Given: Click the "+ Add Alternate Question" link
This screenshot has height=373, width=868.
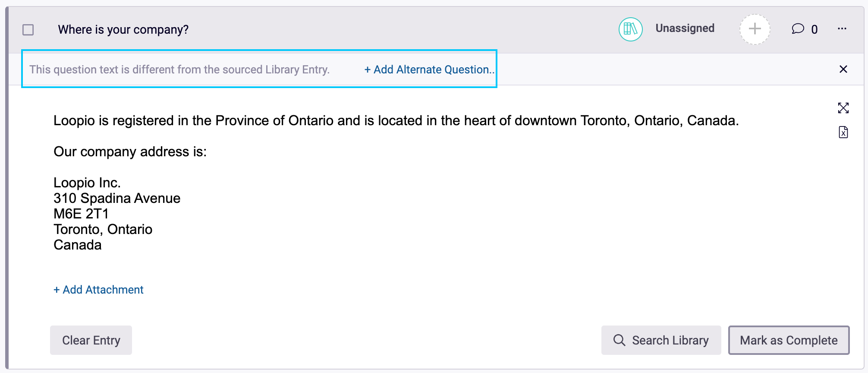Looking at the screenshot, I should click(x=429, y=70).
